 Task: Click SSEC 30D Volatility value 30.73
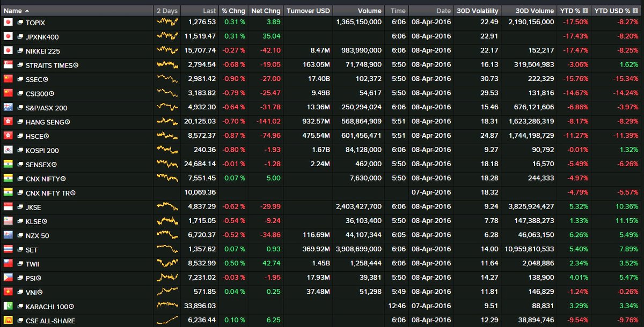[x=490, y=79]
